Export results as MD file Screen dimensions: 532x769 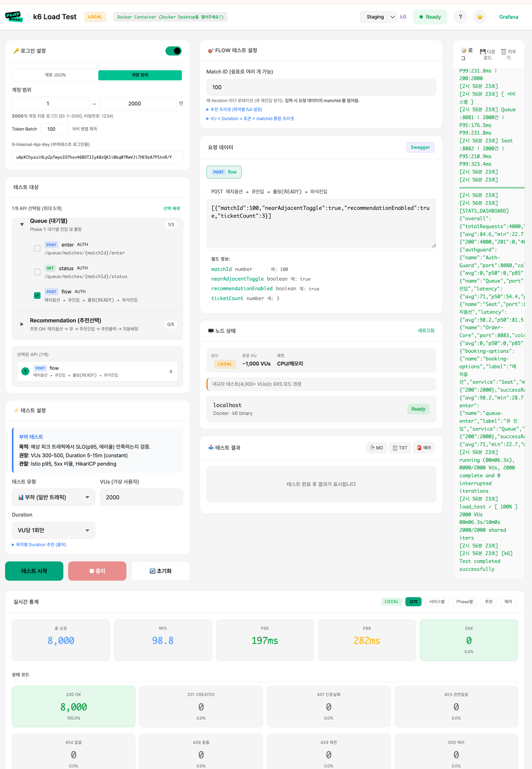[376, 448]
